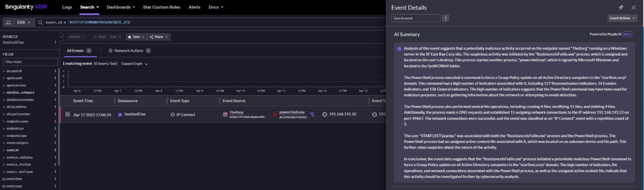This screenshot has height=190, width=644.
Task: Click the Filter fields input
Action: click(30, 62)
